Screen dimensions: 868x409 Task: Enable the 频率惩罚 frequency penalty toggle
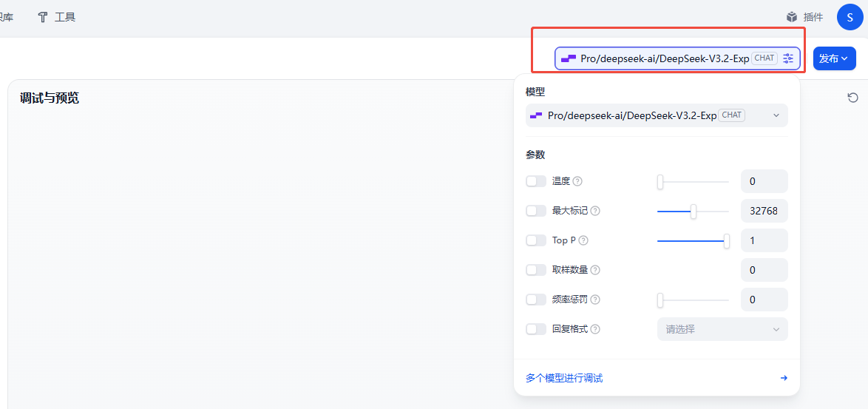[536, 300]
